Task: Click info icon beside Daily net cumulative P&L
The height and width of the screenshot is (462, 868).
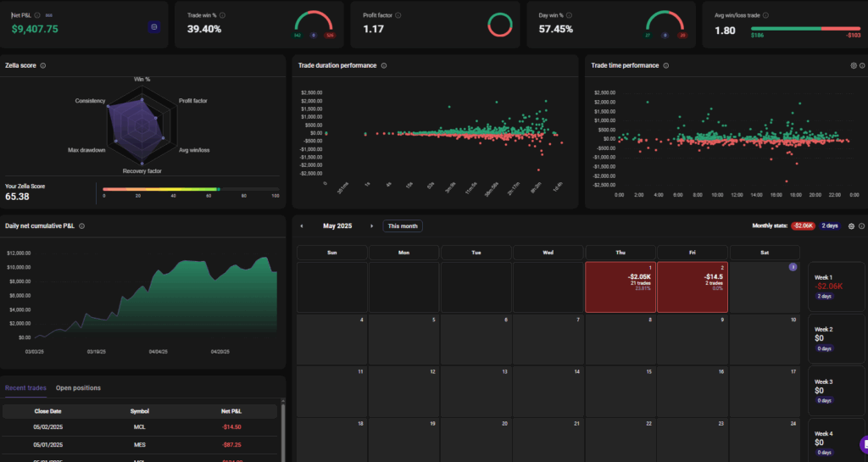Action: (82, 225)
